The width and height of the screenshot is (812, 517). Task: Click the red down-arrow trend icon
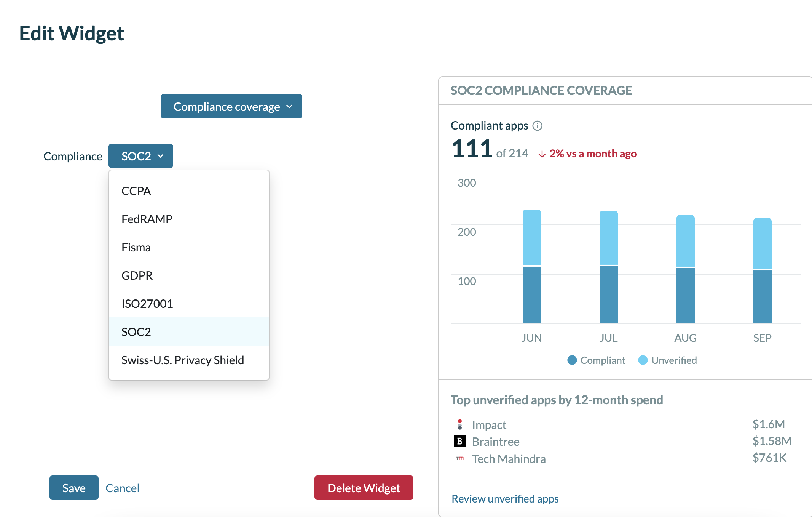click(x=542, y=154)
